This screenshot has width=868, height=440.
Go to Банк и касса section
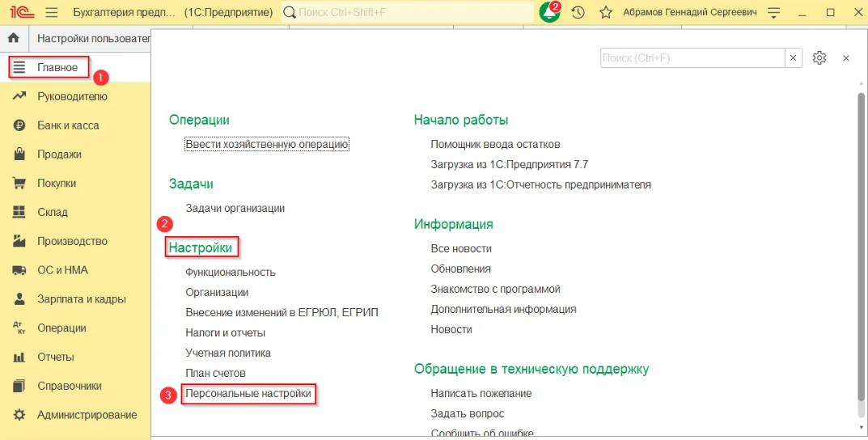pos(68,125)
